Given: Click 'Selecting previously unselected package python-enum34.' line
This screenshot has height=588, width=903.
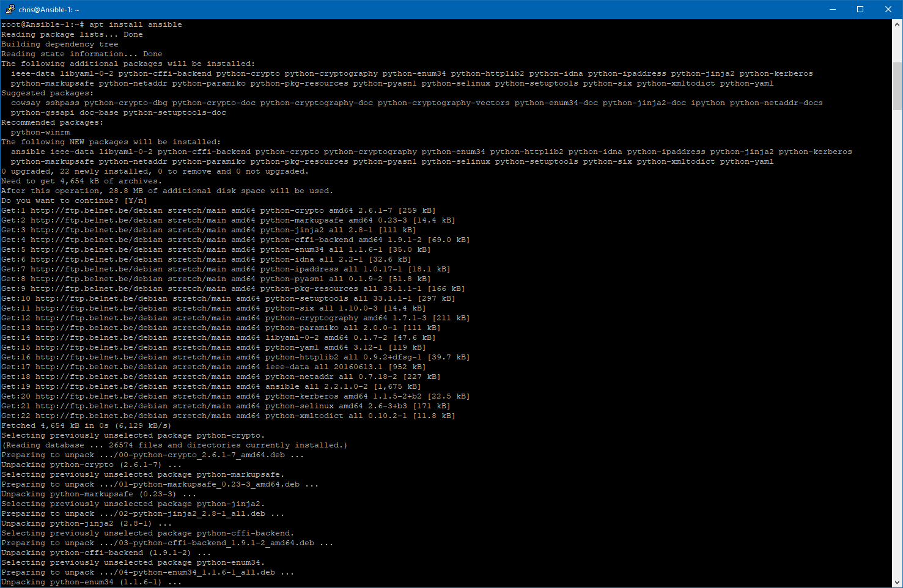Looking at the screenshot, I should 133,562.
